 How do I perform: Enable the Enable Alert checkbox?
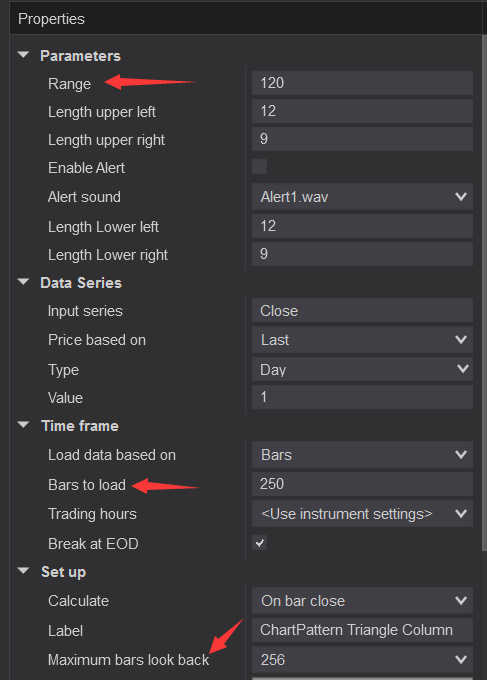[x=259, y=167]
